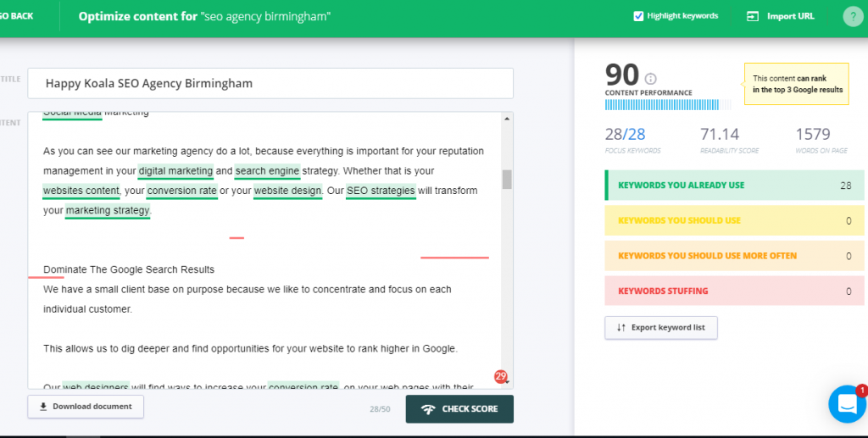This screenshot has width=868, height=438.
Task: Click the download arrow icon
Action: point(43,407)
